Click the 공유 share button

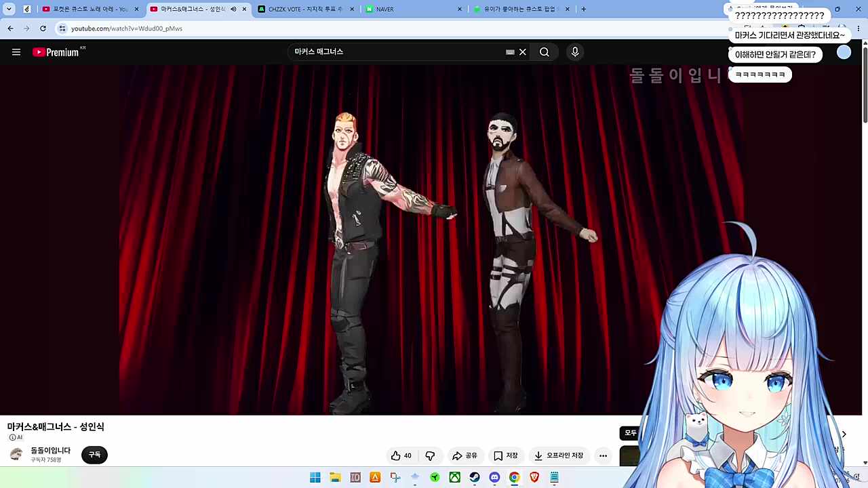465,455
